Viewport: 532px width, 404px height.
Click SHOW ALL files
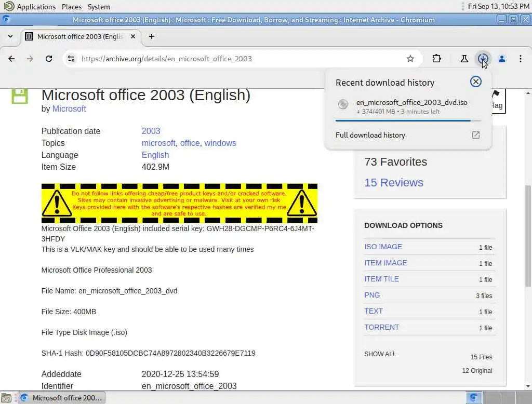[380, 354]
